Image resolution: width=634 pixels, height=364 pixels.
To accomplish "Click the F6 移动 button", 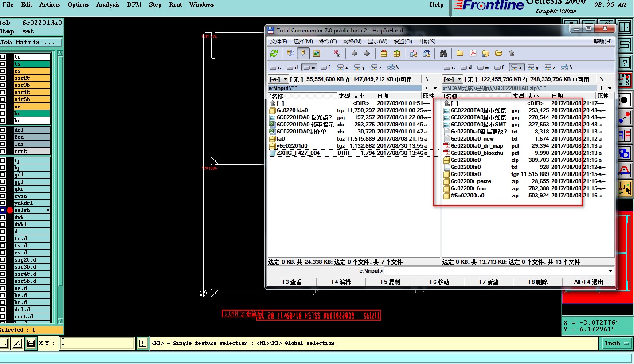I will pyautogui.click(x=439, y=282).
